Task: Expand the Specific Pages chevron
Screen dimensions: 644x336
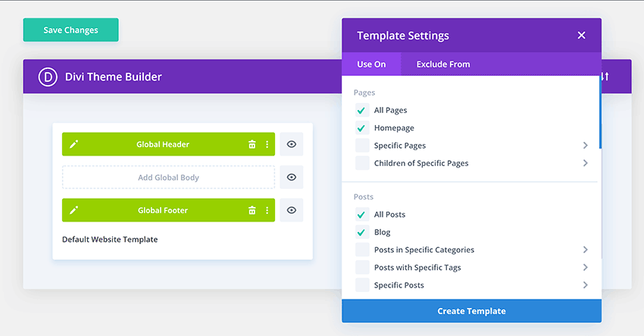Action: coord(585,146)
